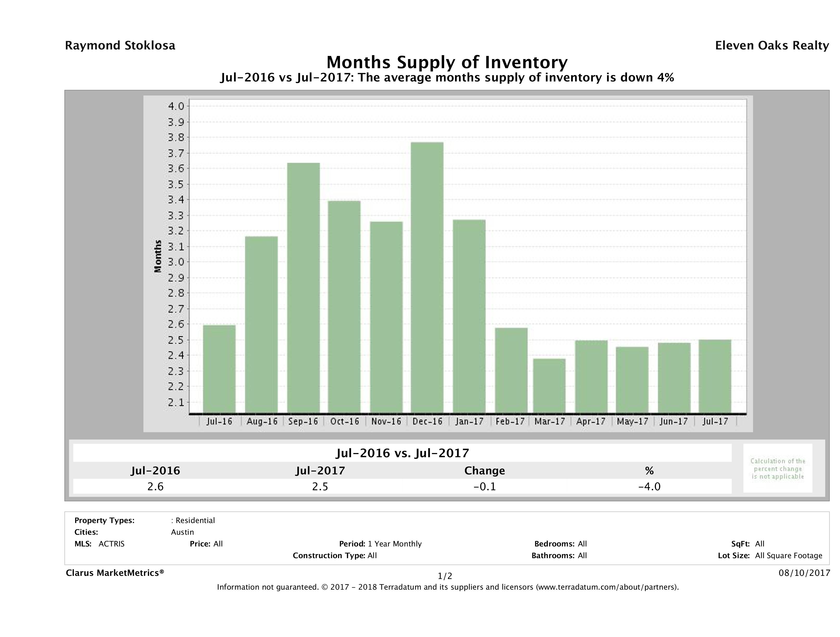Image resolution: width=840 pixels, height=637 pixels.
Task: Click the Clarus MarketMetrics footer label
Action: pyautogui.click(x=115, y=573)
